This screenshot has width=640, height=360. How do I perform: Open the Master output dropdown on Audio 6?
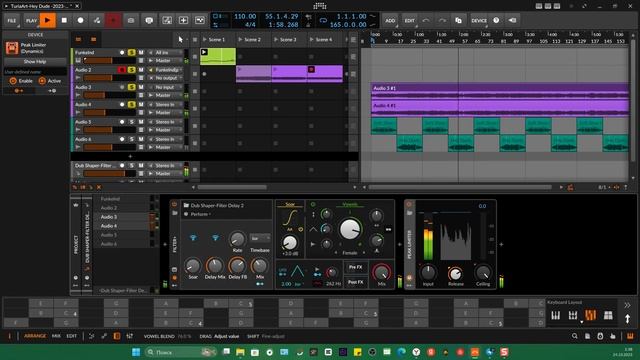click(165, 147)
